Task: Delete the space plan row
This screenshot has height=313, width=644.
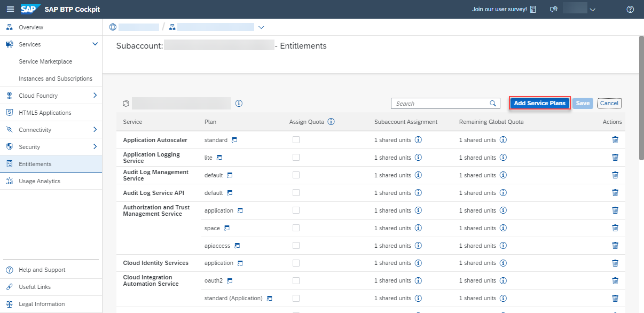Action: (615, 228)
